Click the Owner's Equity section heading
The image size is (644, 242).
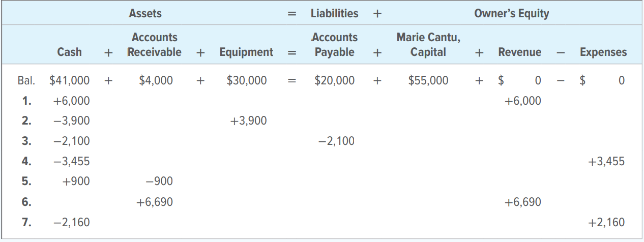[511, 14]
